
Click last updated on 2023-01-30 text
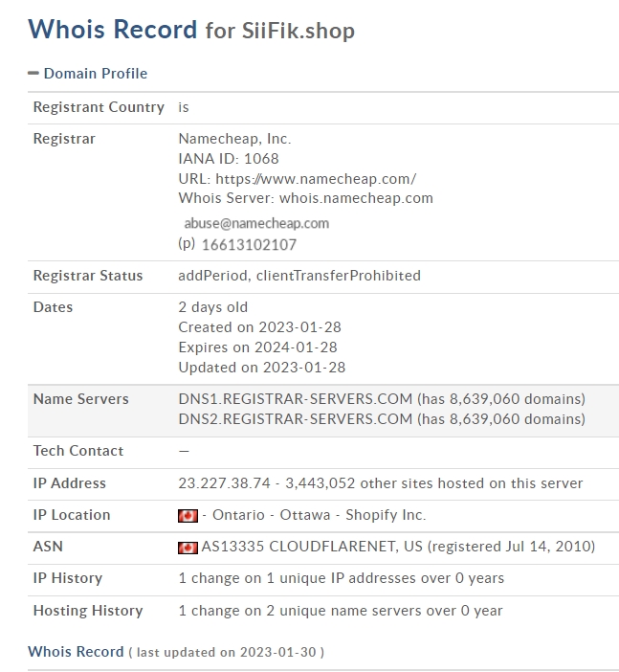226,652
